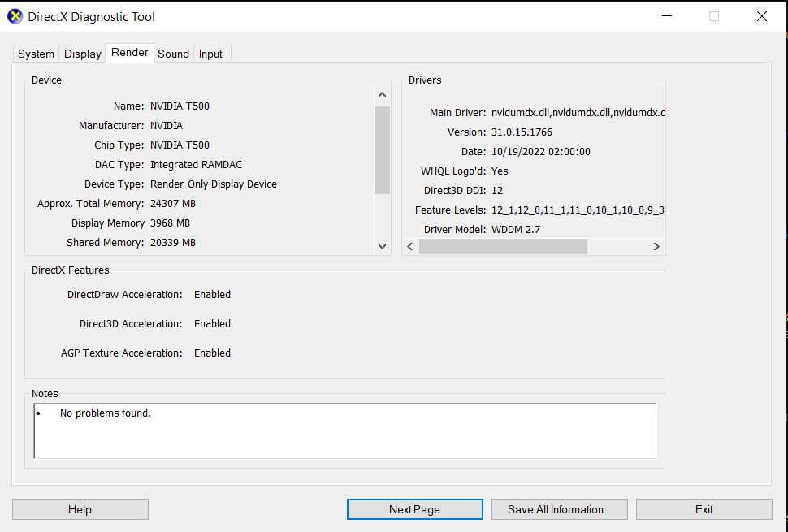Click Direct3D Acceleration "Enabled" value
The image size is (788, 532).
213,323
